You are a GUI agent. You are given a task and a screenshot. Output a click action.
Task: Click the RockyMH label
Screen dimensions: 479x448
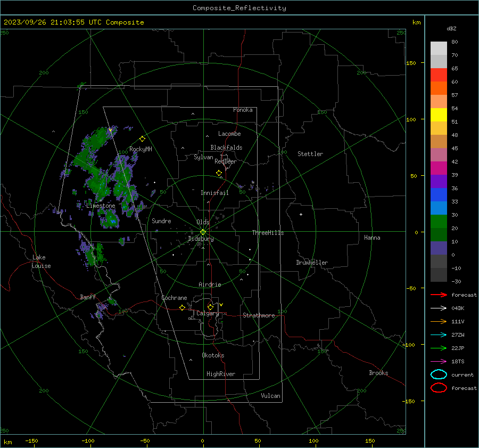coord(141,149)
